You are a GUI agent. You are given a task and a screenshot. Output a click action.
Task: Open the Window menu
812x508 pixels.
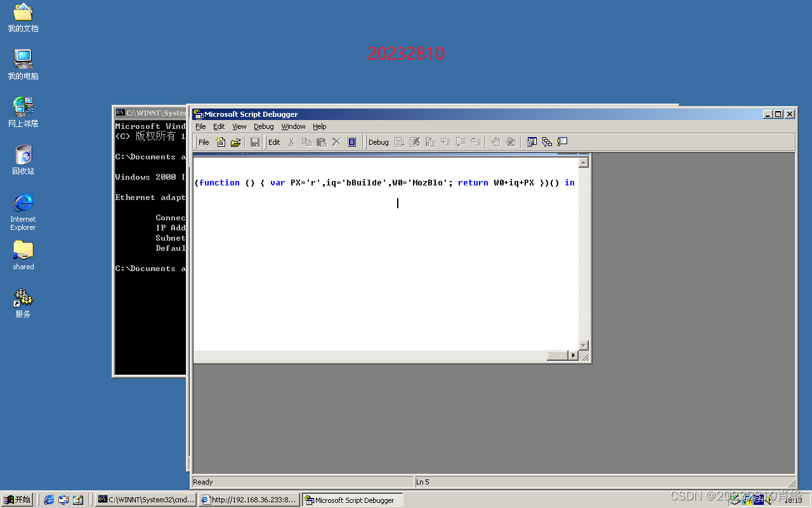click(294, 126)
